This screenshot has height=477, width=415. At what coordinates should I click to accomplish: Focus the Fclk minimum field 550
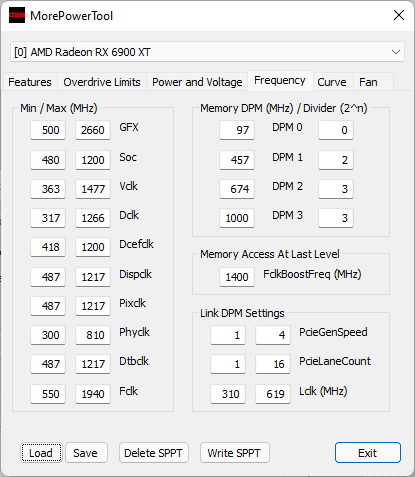coord(48,394)
